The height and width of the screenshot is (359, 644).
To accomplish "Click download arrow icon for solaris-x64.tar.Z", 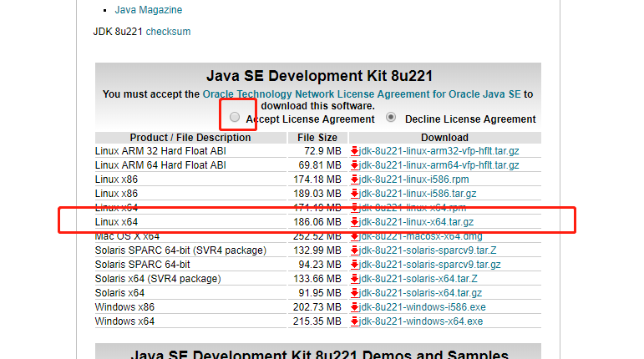I will point(354,279).
